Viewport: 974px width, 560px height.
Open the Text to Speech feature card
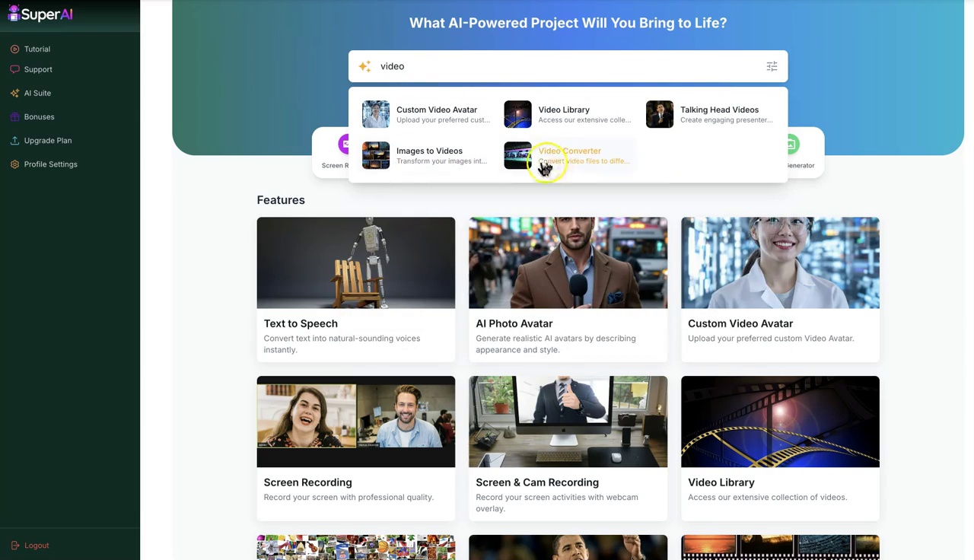point(356,289)
